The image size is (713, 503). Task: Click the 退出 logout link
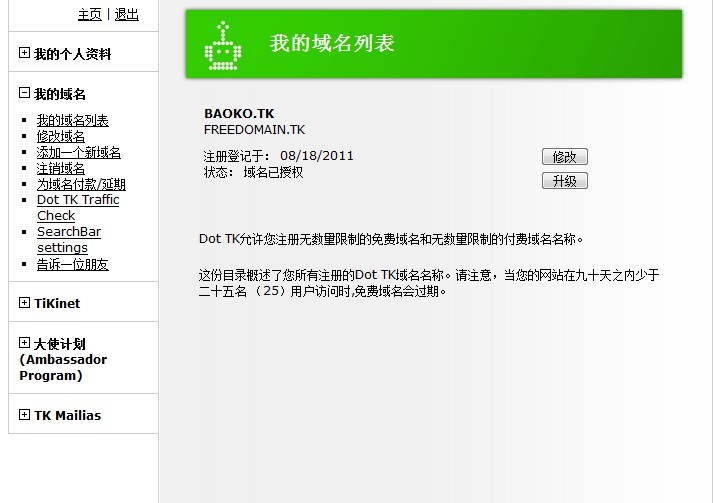coord(126,15)
